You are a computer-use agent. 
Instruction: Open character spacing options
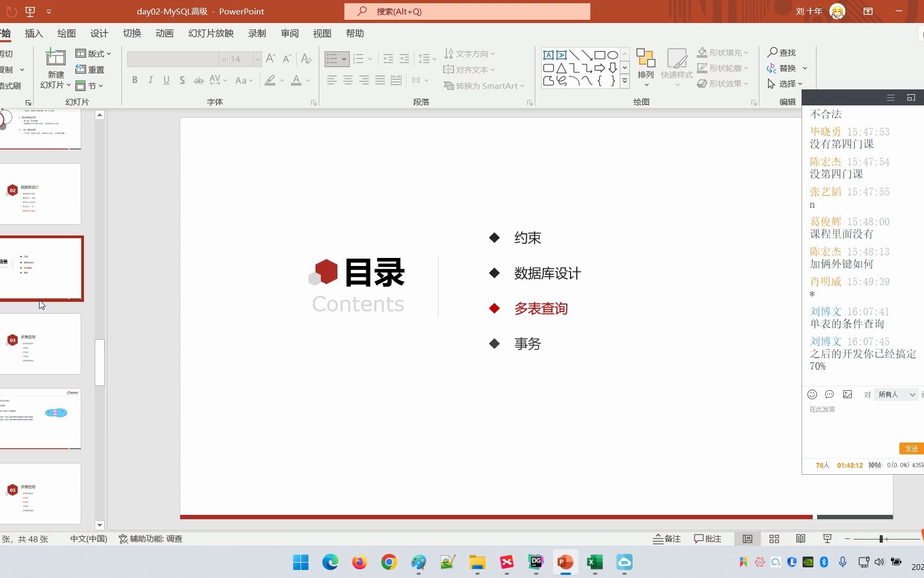(x=218, y=80)
